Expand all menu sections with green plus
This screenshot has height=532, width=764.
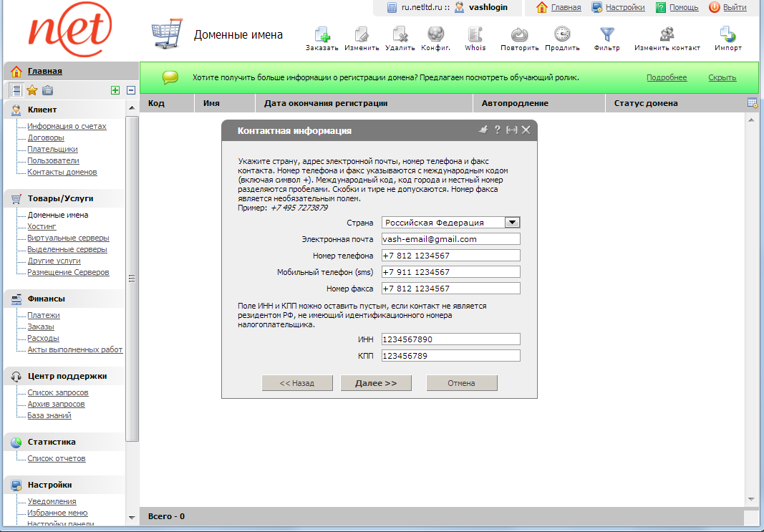pyautogui.click(x=115, y=90)
